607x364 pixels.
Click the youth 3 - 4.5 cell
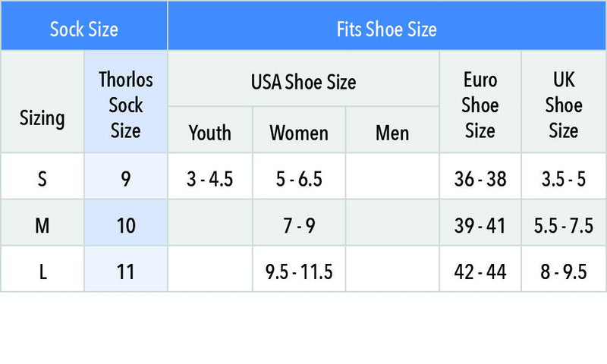click(x=210, y=176)
